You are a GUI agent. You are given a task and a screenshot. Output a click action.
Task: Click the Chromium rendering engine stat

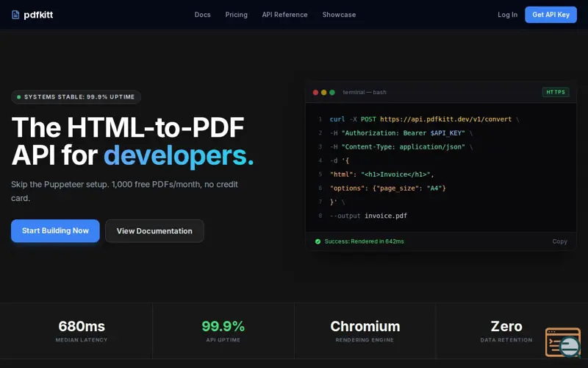[365, 330]
